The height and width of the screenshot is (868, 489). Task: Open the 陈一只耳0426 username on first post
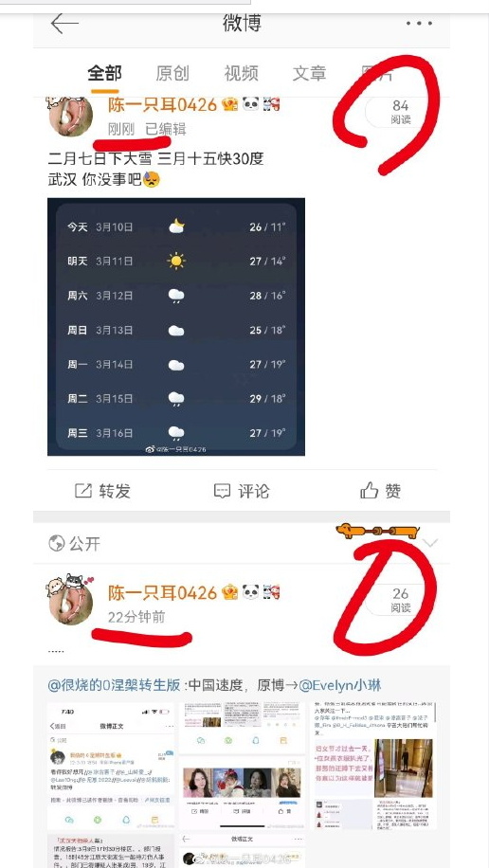[x=162, y=104]
